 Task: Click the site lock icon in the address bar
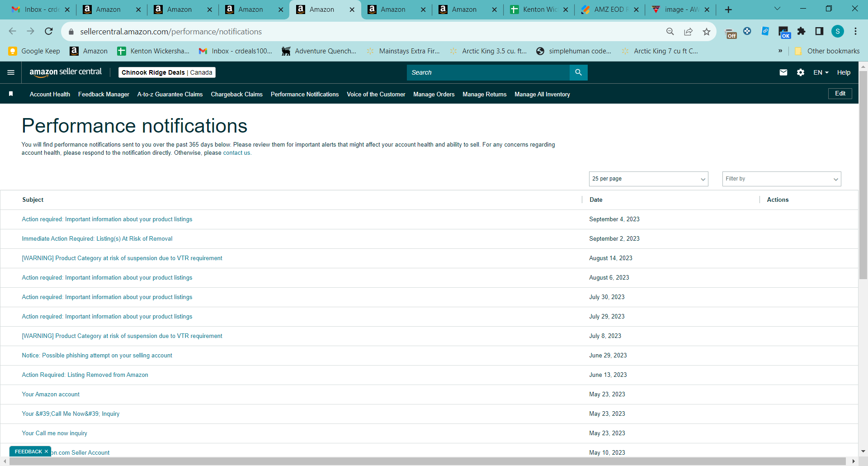71,32
